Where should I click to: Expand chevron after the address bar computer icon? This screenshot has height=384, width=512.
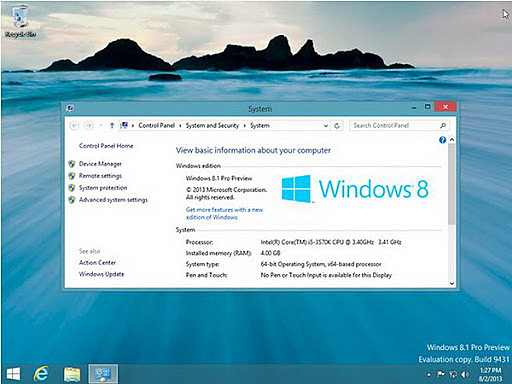coord(133,126)
